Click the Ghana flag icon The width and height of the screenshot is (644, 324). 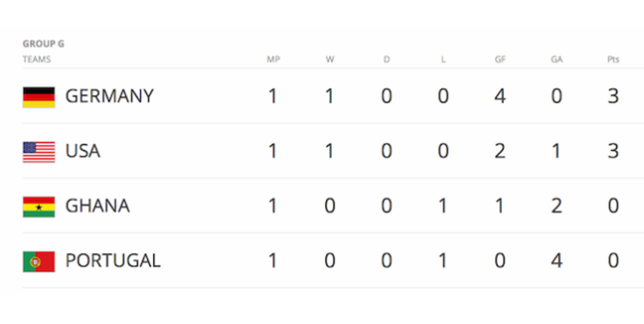coord(39,207)
